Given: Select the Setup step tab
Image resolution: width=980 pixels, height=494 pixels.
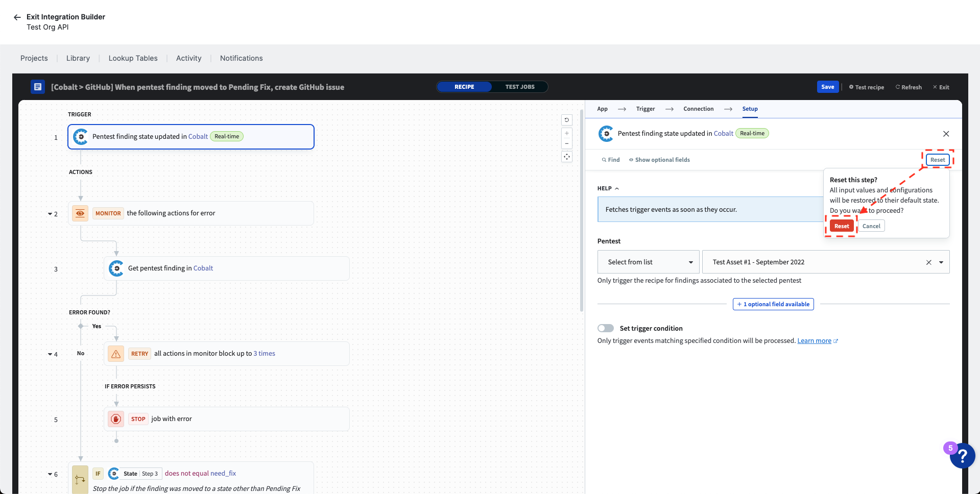Looking at the screenshot, I should [x=750, y=109].
